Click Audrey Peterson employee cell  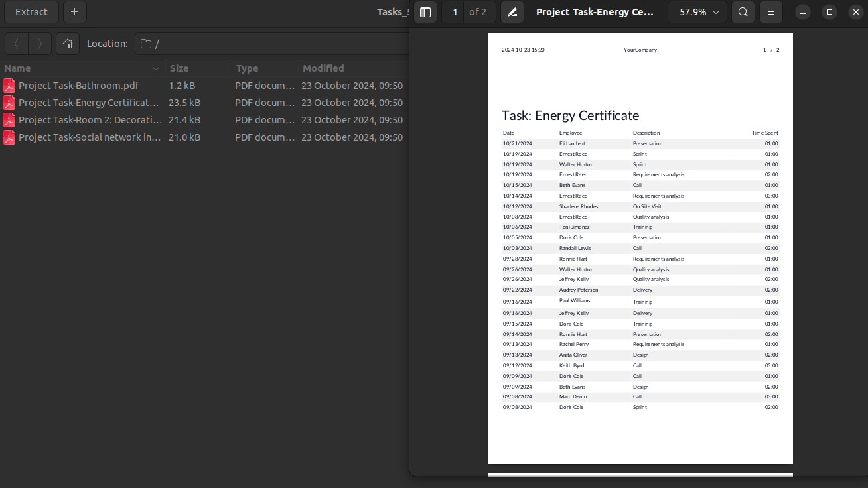pyautogui.click(x=579, y=290)
